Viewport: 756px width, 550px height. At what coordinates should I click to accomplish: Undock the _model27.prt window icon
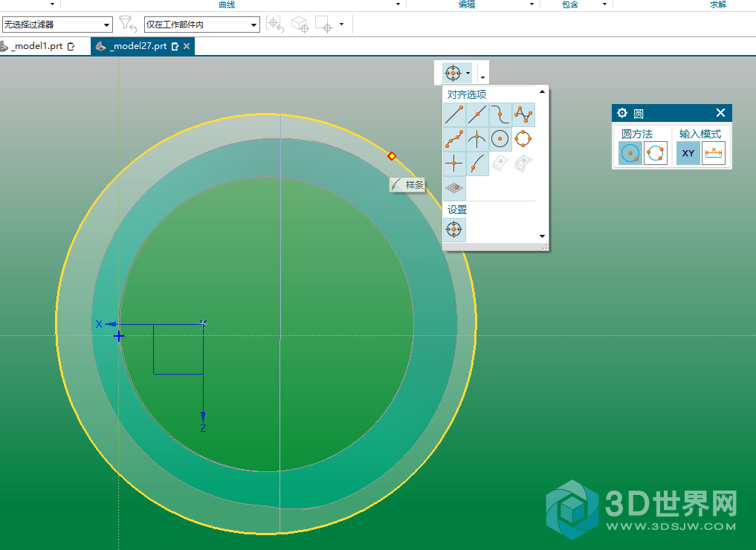tap(175, 46)
